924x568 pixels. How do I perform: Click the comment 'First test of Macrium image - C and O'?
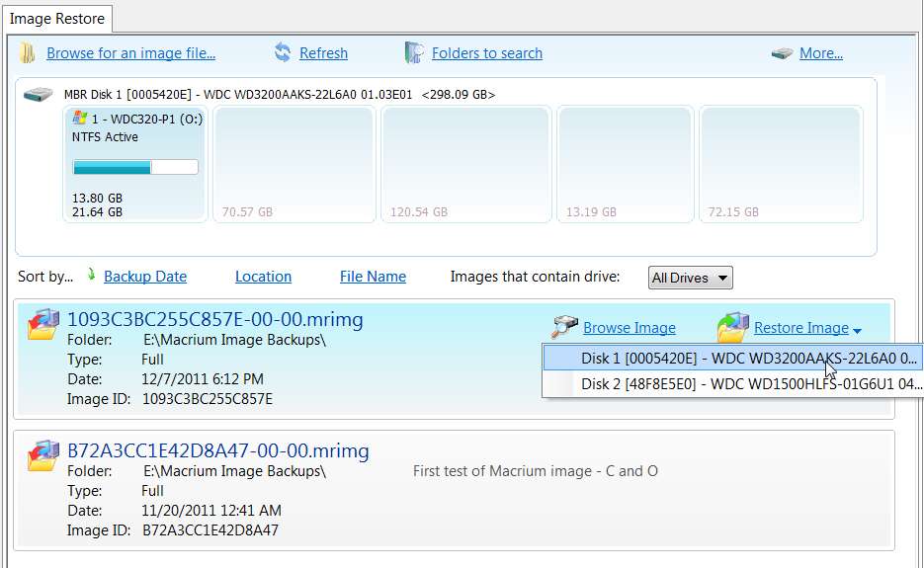pyautogui.click(x=535, y=471)
